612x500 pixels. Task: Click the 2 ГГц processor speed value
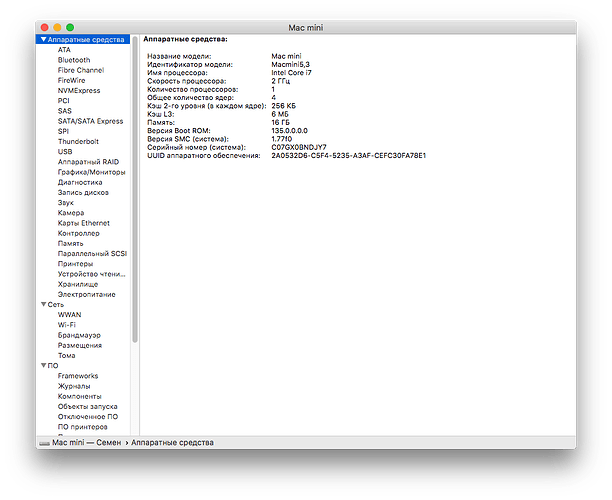[280, 81]
